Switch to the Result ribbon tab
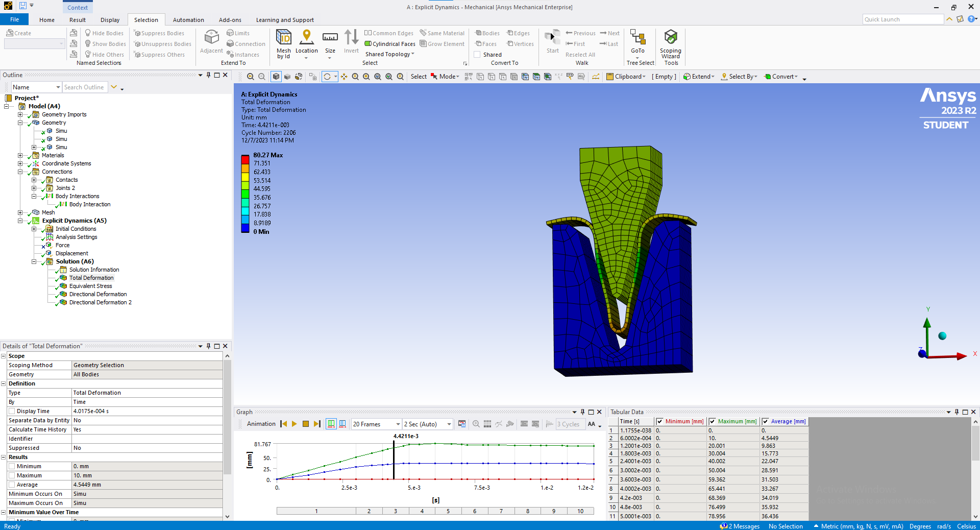Image resolution: width=980 pixels, height=530 pixels. pos(78,20)
